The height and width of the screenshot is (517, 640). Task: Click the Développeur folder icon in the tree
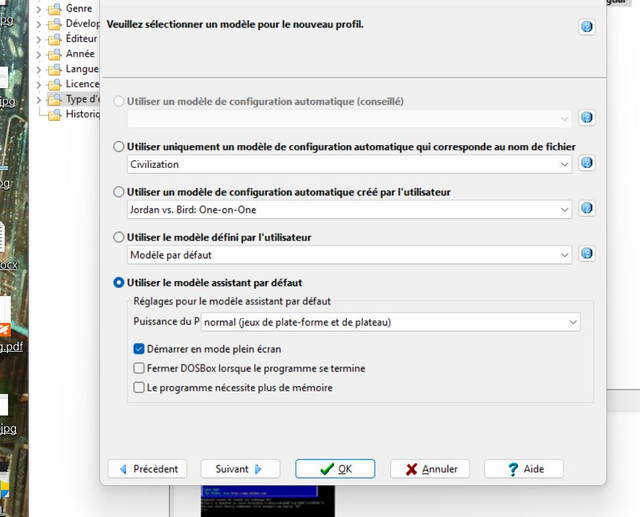(x=54, y=24)
